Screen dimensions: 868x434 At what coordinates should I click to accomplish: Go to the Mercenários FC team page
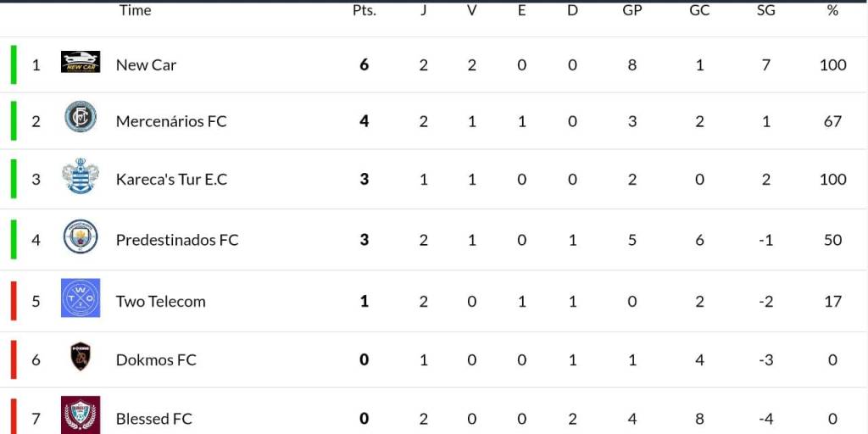click(x=171, y=121)
